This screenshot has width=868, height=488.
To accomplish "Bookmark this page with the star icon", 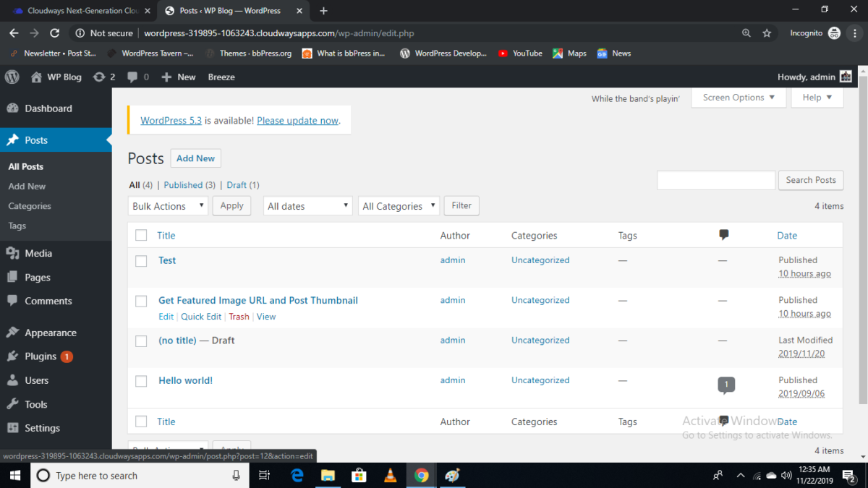I will pos(767,33).
